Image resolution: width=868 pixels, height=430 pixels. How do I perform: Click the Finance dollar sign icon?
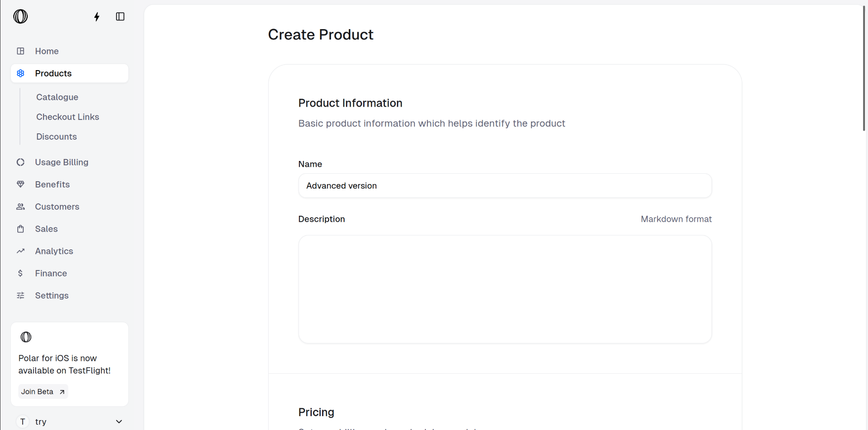click(21, 273)
